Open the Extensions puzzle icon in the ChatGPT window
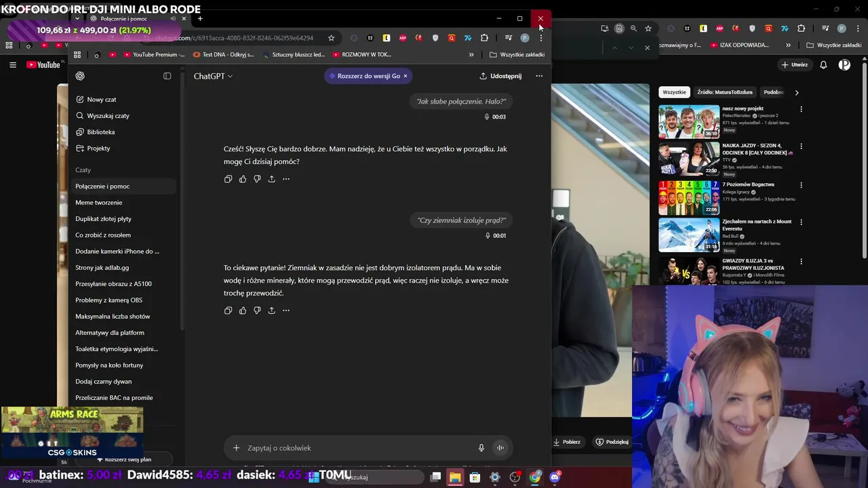Image resolution: width=868 pixels, height=488 pixels. click(484, 38)
